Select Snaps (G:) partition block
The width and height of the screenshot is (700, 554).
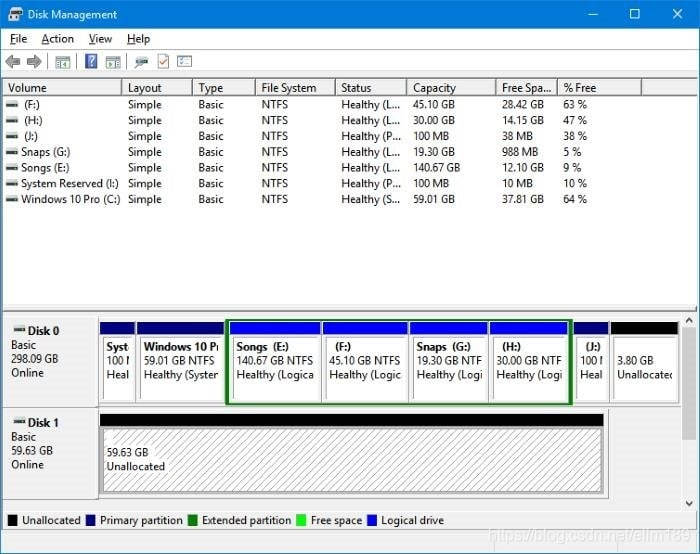[449, 361]
